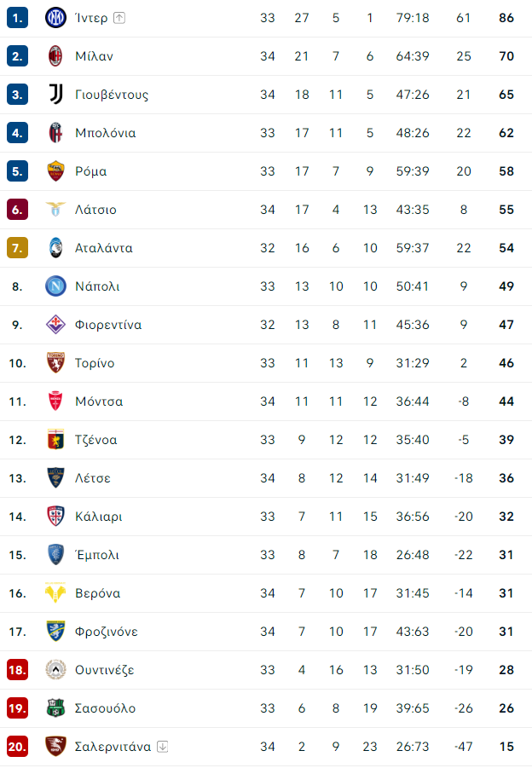Select the Τζένοα team name
This screenshot has width=532, height=768.
(96, 440)
